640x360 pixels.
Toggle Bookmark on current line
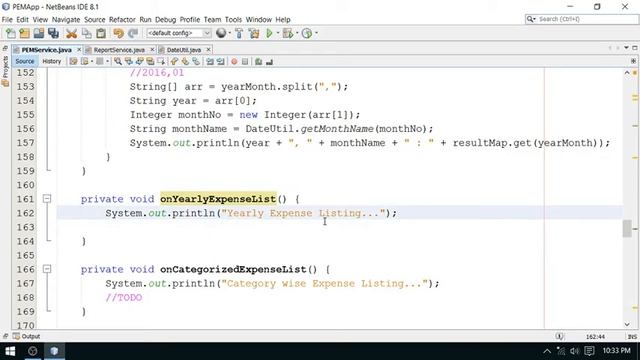click(196, 62)
